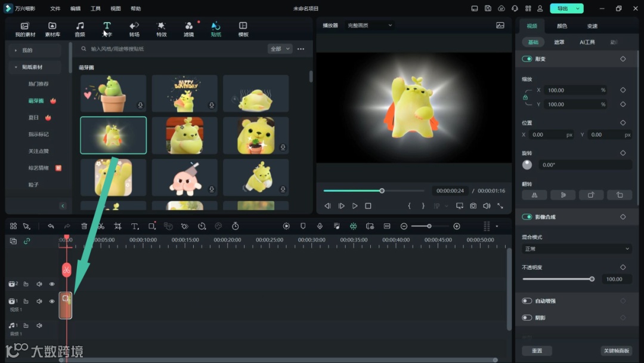The width and height of the screenshot is (644, 363).
Task: Click the flip vertical icon under 翻转
Action: coord(563,195)
